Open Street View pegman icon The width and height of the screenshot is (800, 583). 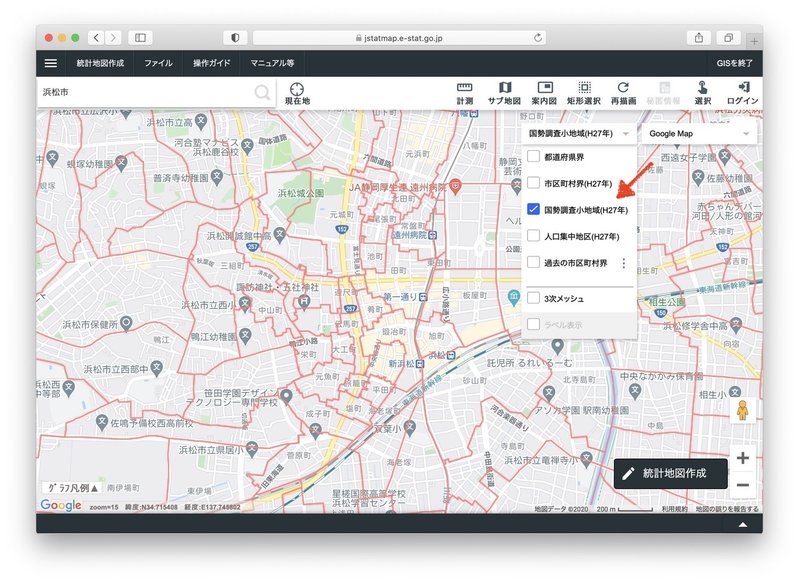tap(742, 411)
